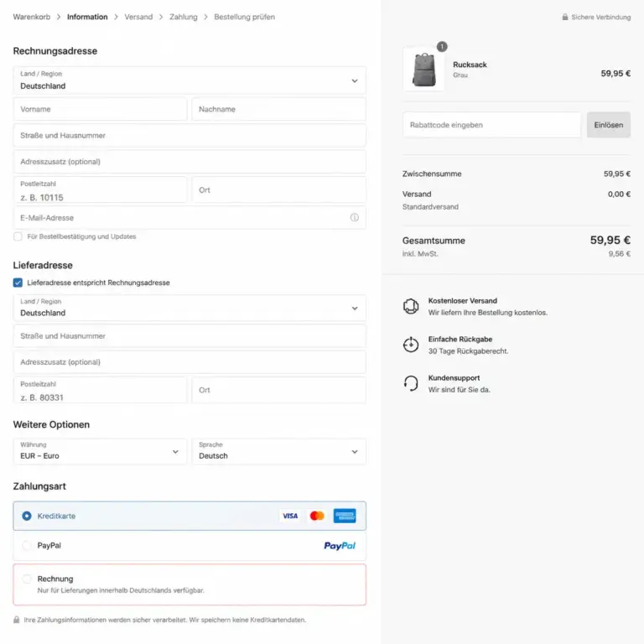
Task: Click the Rucksack product thumbnail
Action: tap(423, 70)
